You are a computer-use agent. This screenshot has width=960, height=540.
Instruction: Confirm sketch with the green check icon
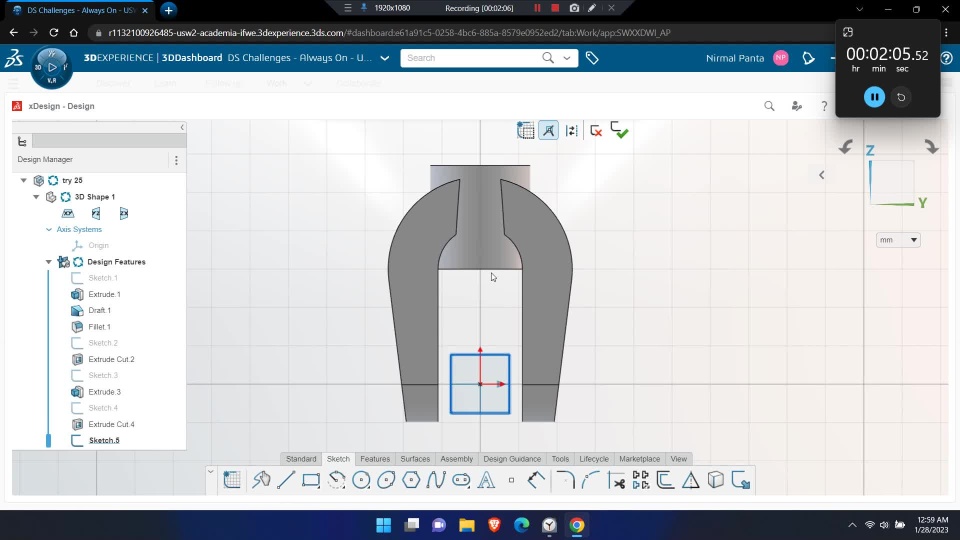click(620, 130)
